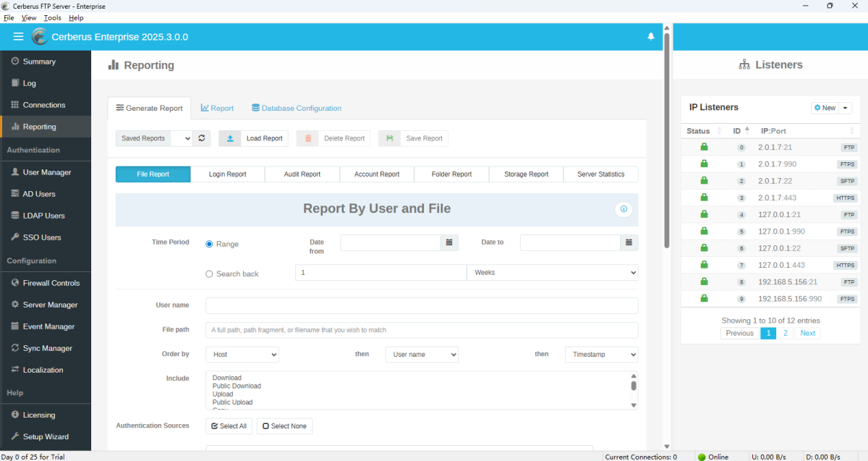The image size is (868, 461).
Task: Click Select None authentication sources
Action: tap(284, 426)
